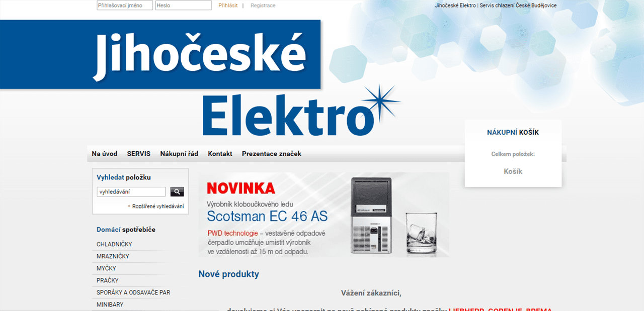
Task: Open the SERVIS menu item
Action: (x=139, y=154)
